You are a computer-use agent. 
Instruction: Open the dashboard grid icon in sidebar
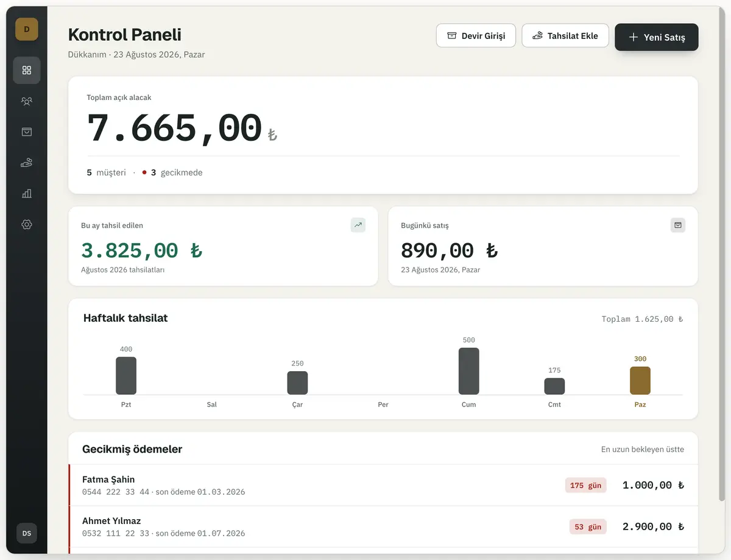[27, 70]
